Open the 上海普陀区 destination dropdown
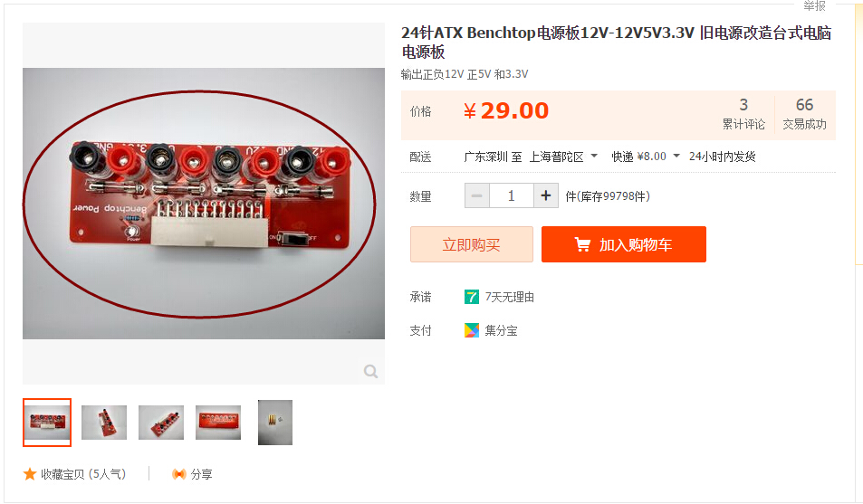Viewport: 863px width, 504px height. 563,157
